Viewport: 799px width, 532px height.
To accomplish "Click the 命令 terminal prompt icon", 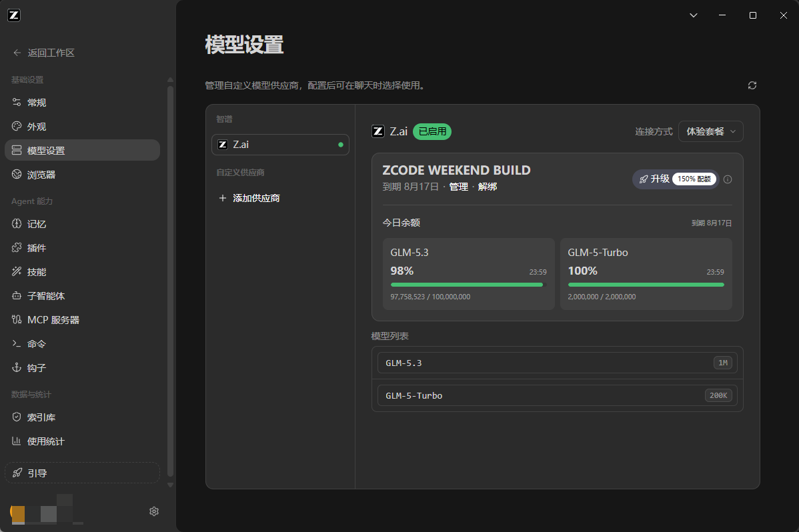I will coord(17,343).
